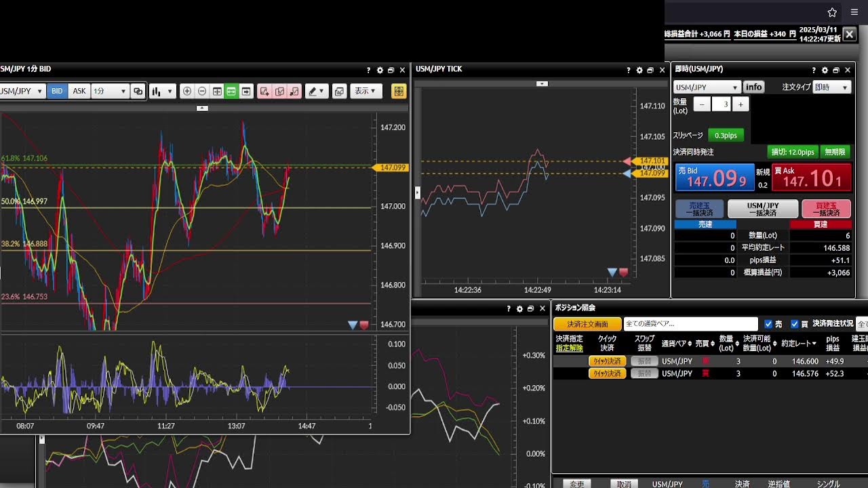Click the yellow crosshair icon in chart toolbar
This screenshot has height=488, width=868.
click(x=399, y=91)
